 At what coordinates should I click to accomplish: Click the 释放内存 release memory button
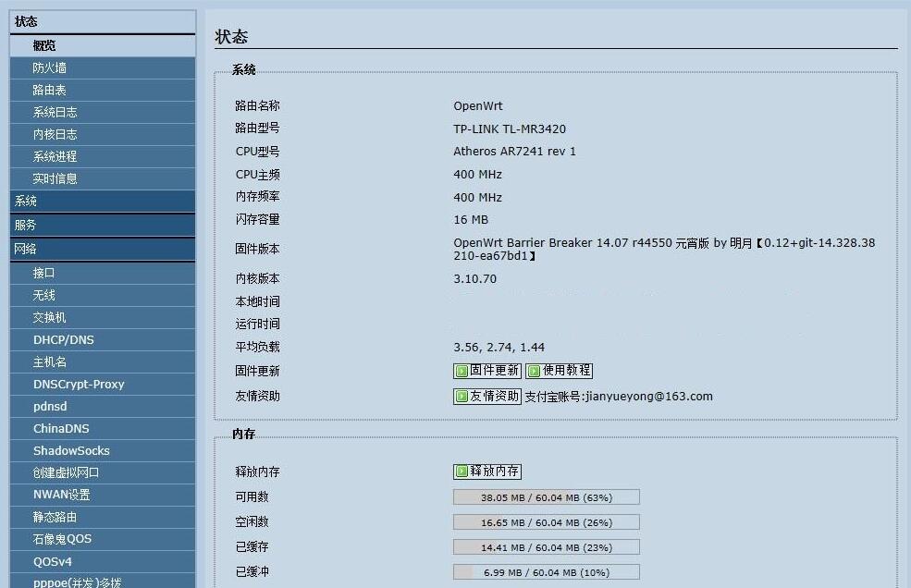pos(487,472)
